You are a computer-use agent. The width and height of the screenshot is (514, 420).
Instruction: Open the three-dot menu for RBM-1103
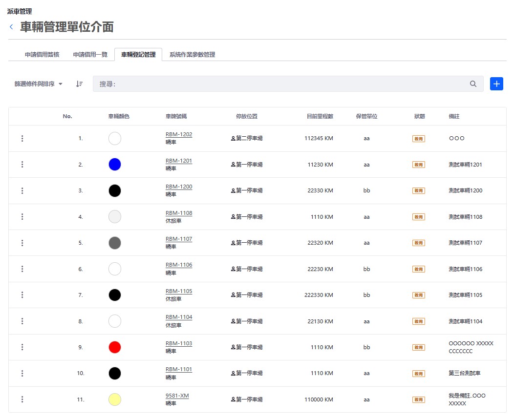22,347
